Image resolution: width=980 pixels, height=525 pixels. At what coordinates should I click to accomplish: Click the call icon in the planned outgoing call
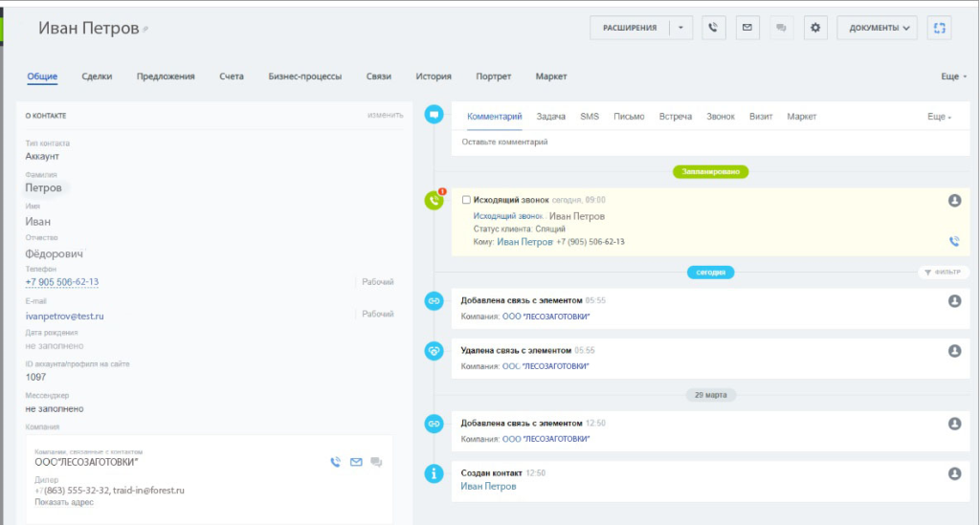pyautogui.click(x=953, y=242)
